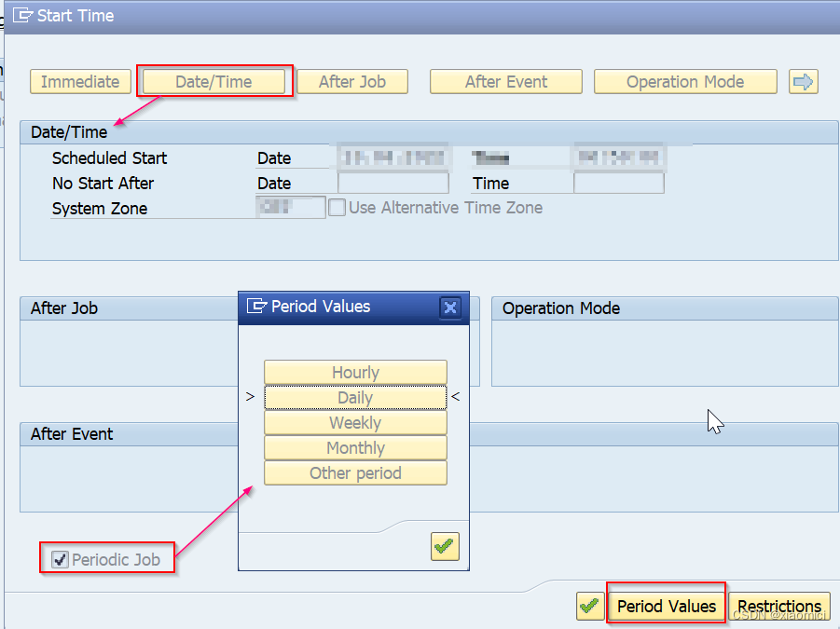Click the Immediate start button
This screenshot has width=840, height=629.
80,82
